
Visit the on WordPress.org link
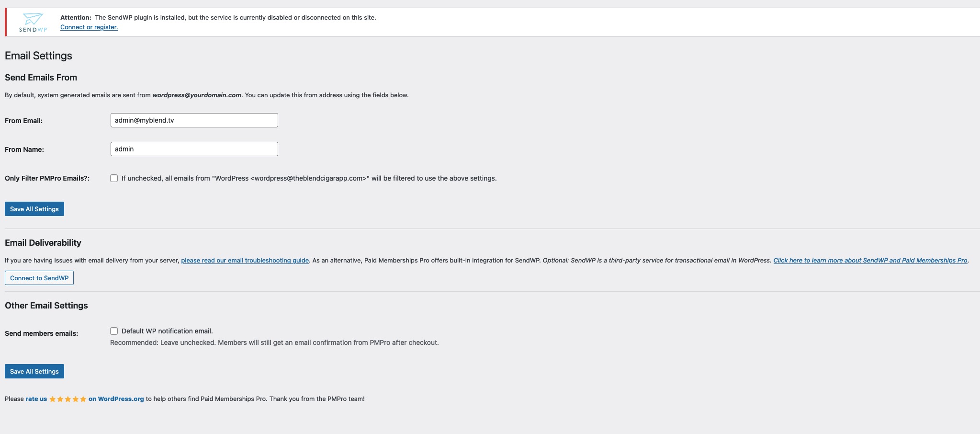coord(116,399)
